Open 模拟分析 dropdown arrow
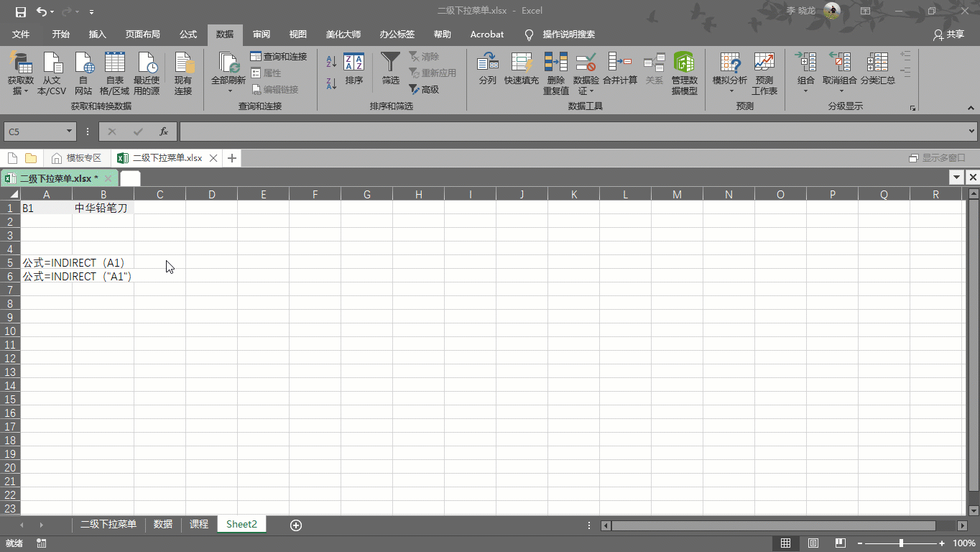This screenshot has width=980, height=552. [732, 91]
